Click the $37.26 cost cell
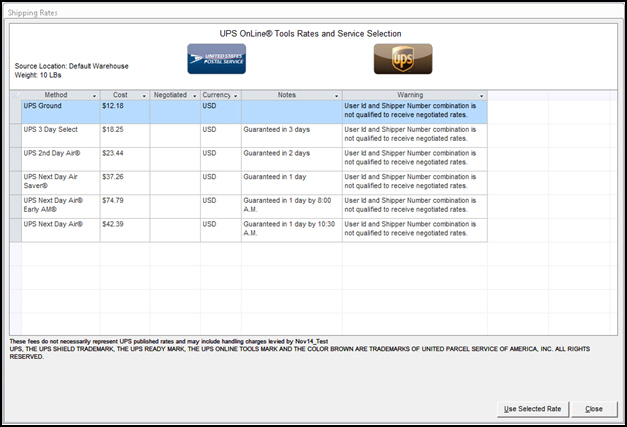The height and width of the screenshot is (427, 627). tap(125, 182)
